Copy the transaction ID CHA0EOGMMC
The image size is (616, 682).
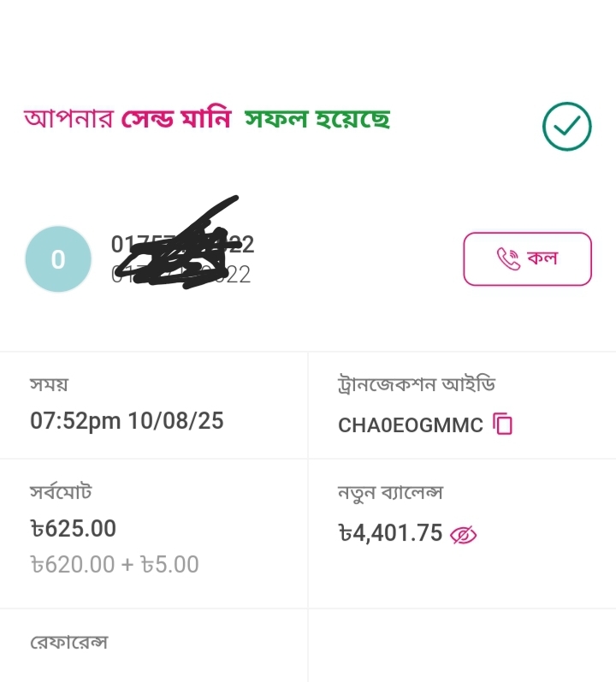[x=503, y=424]
